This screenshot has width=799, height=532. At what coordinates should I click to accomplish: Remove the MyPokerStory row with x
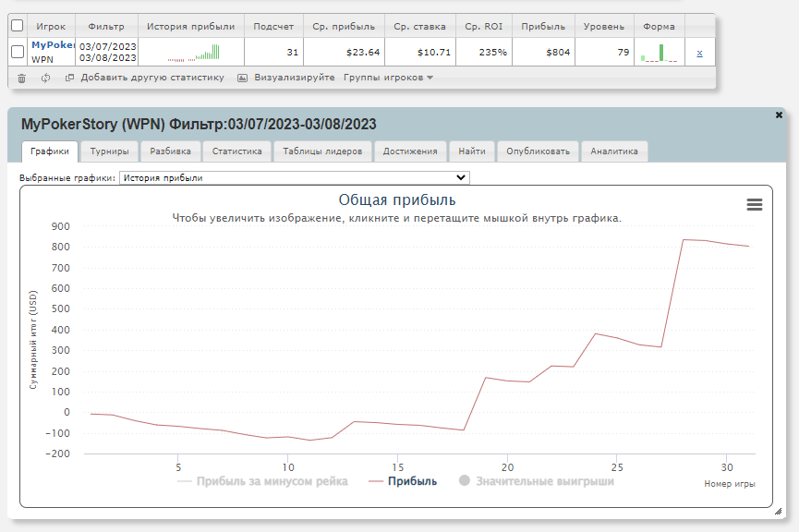point(699,53)
